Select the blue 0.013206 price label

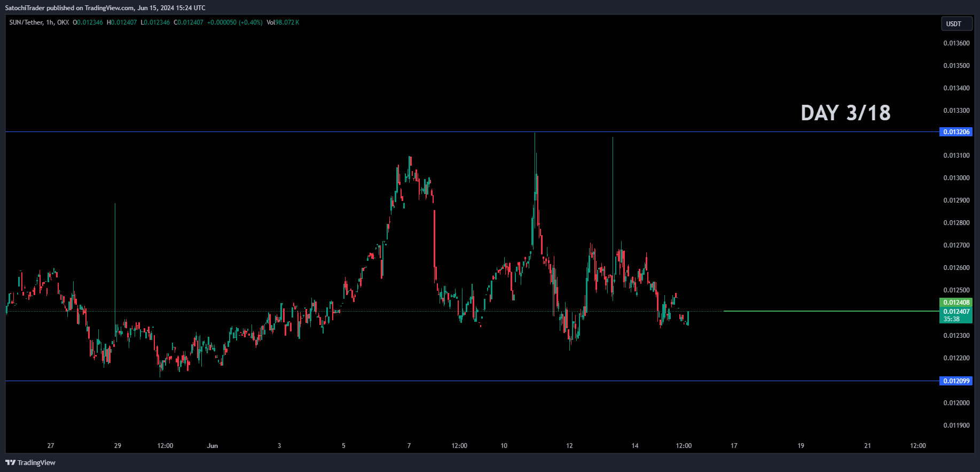956,132
